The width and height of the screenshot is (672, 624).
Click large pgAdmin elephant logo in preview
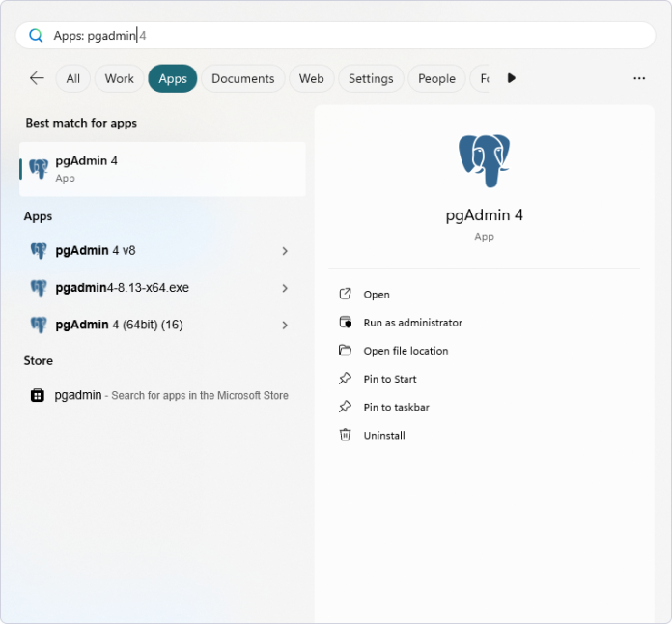485,161
